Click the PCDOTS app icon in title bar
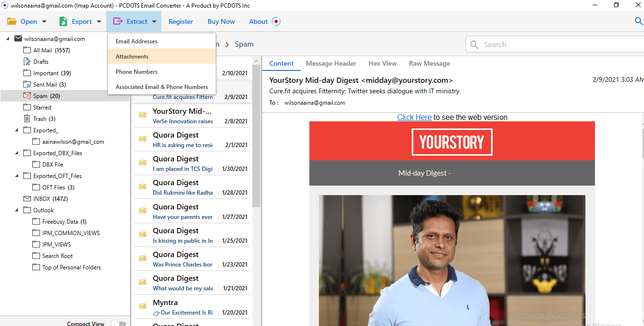Screen dimensions: 644x326 (5, 5)
